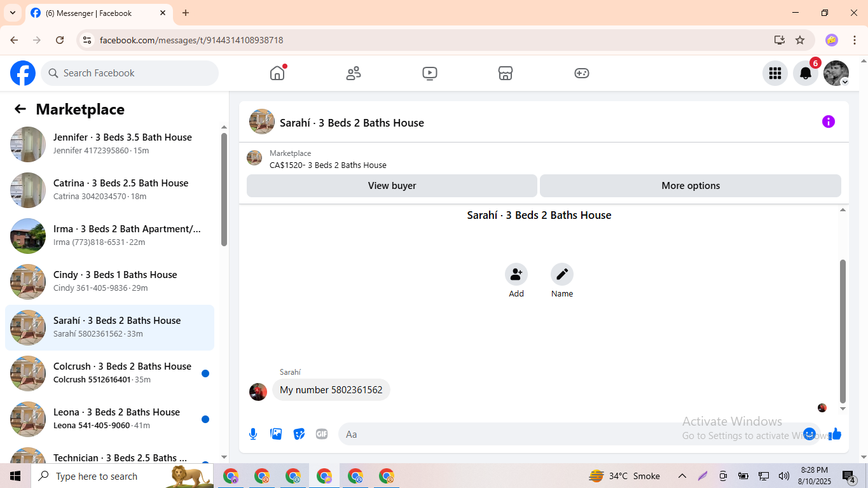
Task: Click the conversation list scrollbar
Action: pyautogui.click(x=224, y=189)
